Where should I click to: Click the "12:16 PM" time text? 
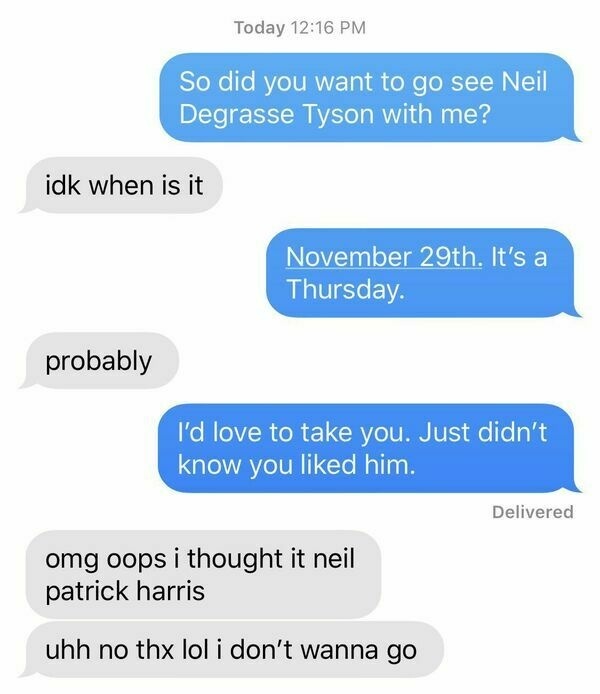(x=329, y=27)
